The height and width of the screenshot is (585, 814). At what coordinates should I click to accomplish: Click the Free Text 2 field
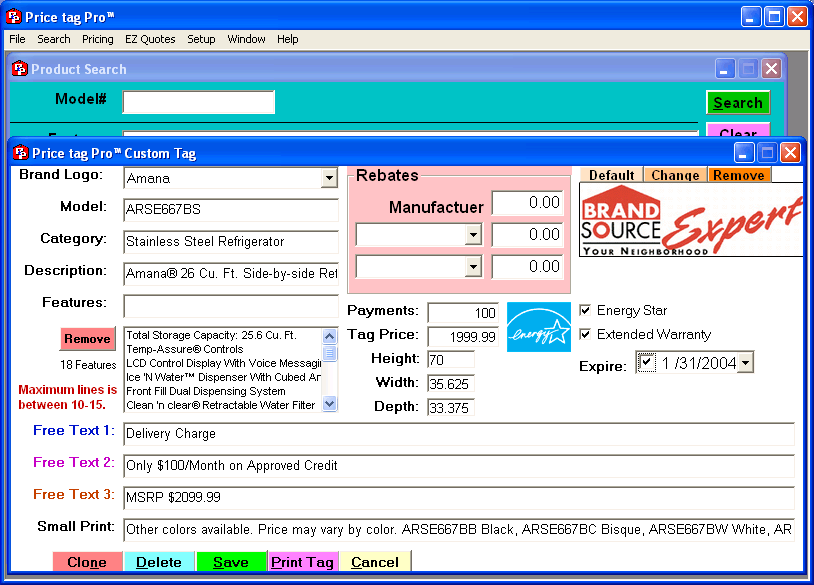click(x=459, y=466)
